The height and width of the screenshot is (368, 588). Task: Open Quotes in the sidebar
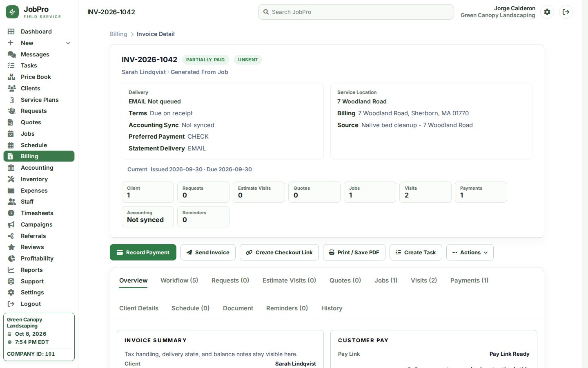pyautogui.click(x=39, y=122)
